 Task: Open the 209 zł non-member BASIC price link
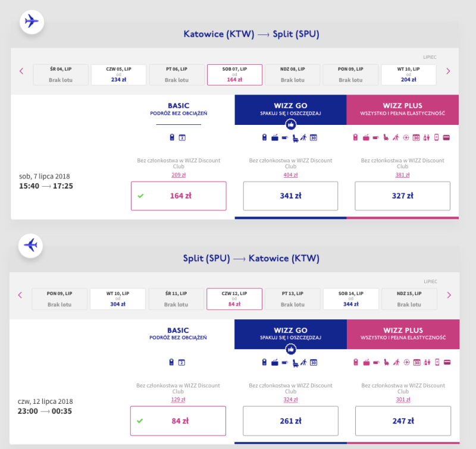click(178, 175)
